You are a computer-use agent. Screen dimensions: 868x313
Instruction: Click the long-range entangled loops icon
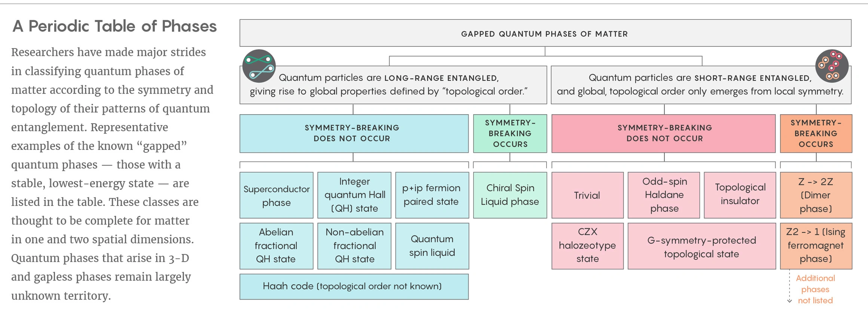[x=259, y=66]
